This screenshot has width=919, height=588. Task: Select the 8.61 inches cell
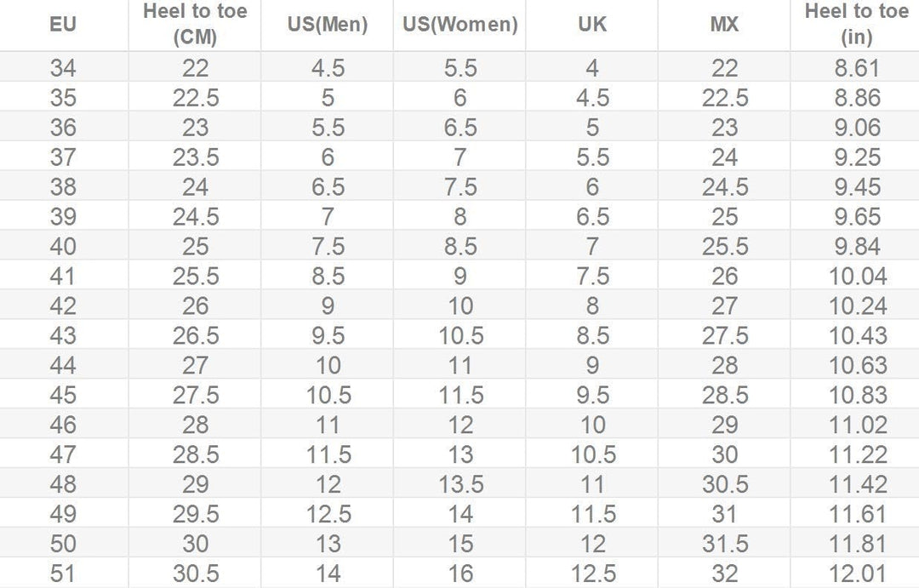click(x=856, y=69)
